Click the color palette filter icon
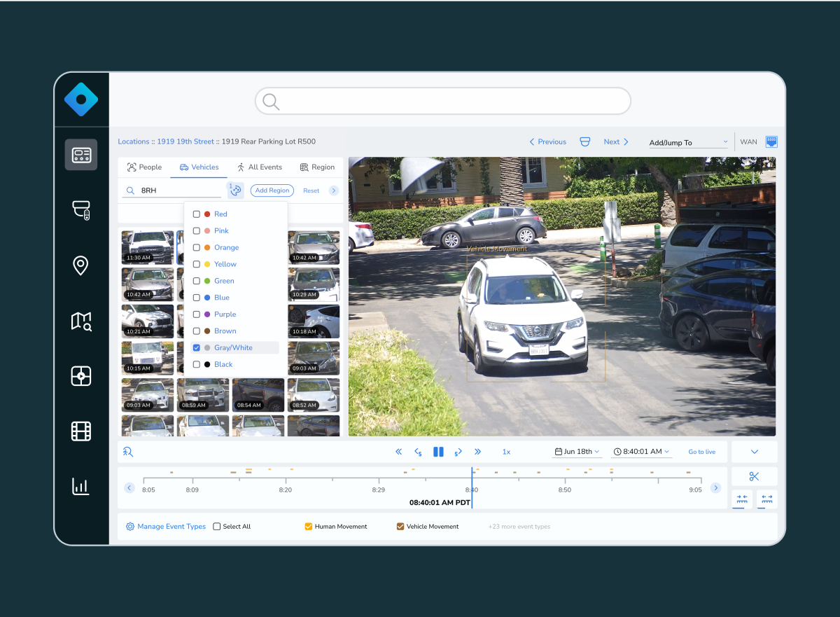The height and width of the screenshot is (617, 840). point(235,190)
